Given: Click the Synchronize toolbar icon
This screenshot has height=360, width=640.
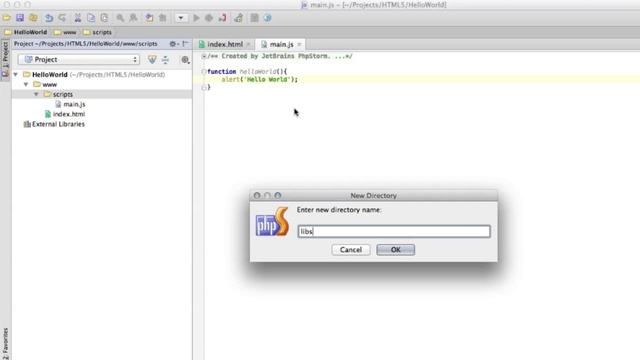Looking at the screenshot, I should [x=33, y=18].
